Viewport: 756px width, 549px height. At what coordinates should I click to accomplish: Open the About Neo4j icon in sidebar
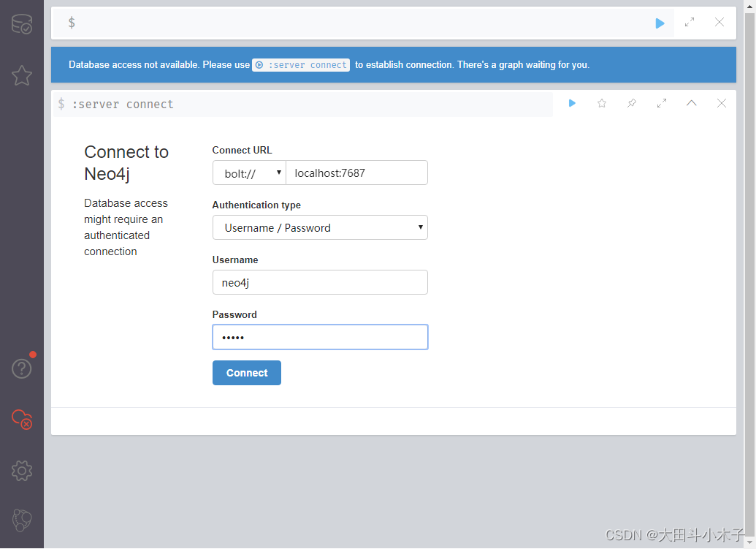22,520
